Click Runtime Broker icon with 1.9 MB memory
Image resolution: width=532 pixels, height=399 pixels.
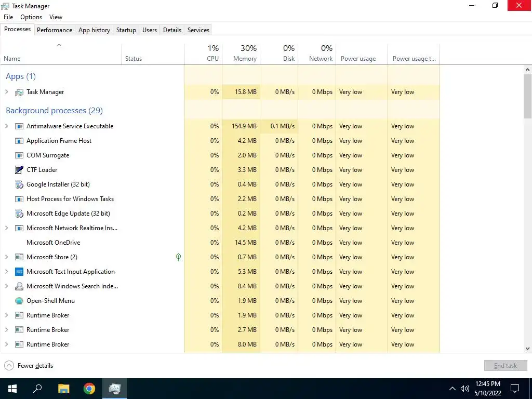[19, 315]
